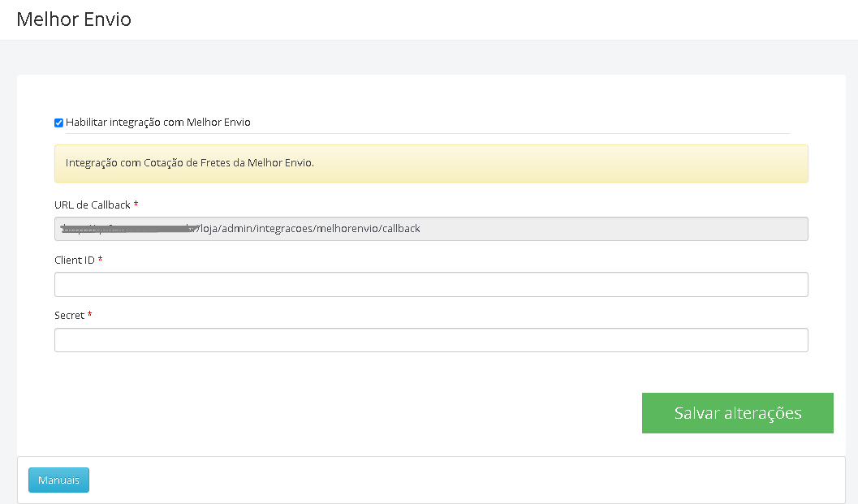Viewport: 858px width, 504px height.
Task: Click the yellow Cotação de Fretes notice text
Action: click(190, 163)
